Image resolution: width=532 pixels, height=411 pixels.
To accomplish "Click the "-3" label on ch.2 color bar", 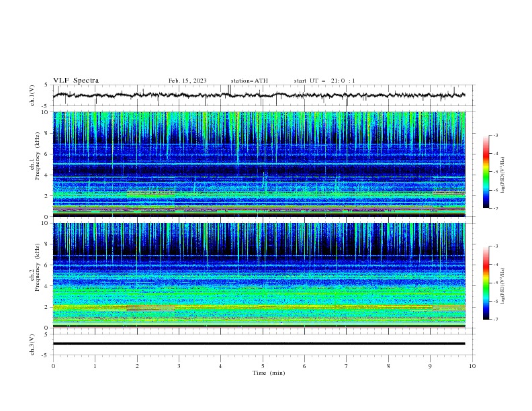I will point(496,246).
